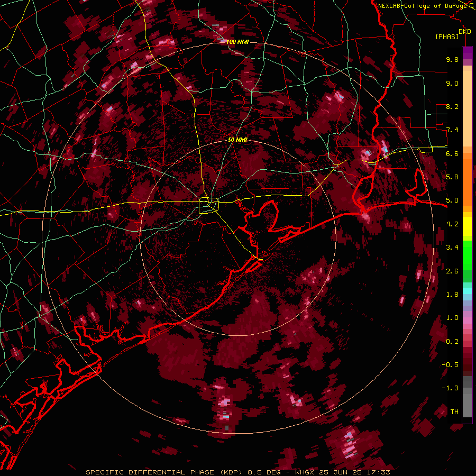
Task: Select the bright green segment of the color bar
Action: click(x=467, y=255)
